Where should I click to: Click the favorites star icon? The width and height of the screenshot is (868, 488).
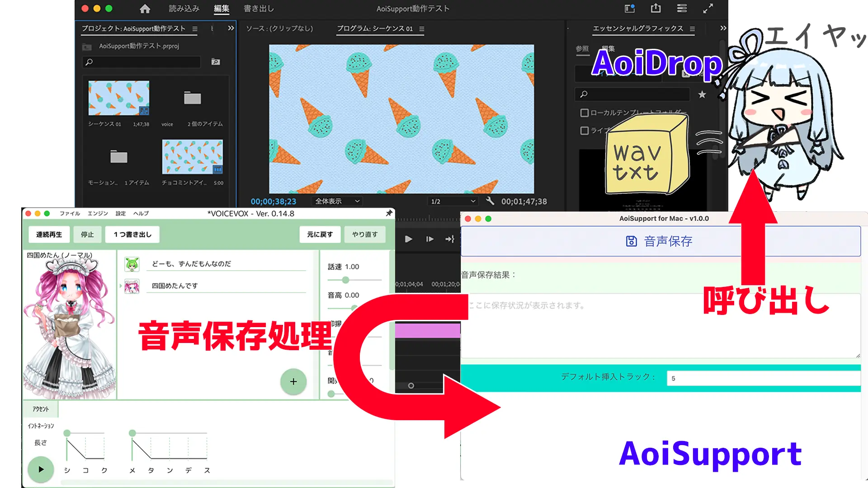[702, 94]
